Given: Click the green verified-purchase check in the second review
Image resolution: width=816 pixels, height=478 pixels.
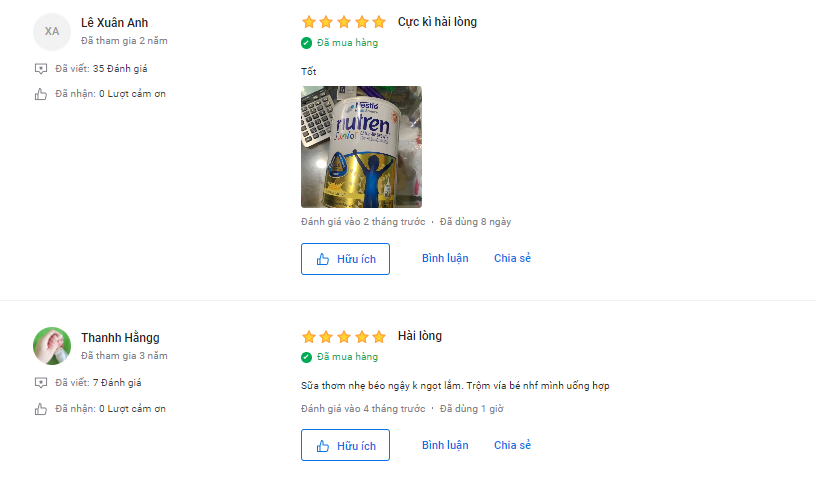Looking at the screenshot, I should [307, 357].
